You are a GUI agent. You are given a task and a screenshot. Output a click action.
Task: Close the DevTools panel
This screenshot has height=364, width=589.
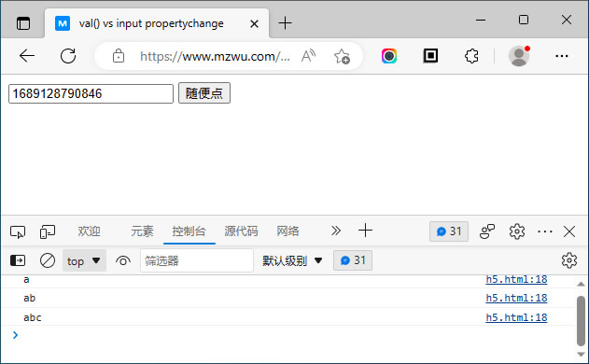point(569,231)
